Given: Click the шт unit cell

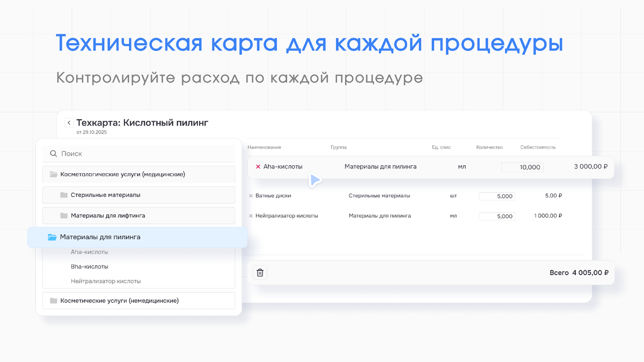Looking at the screenshot, I should (x=453, y=196).
